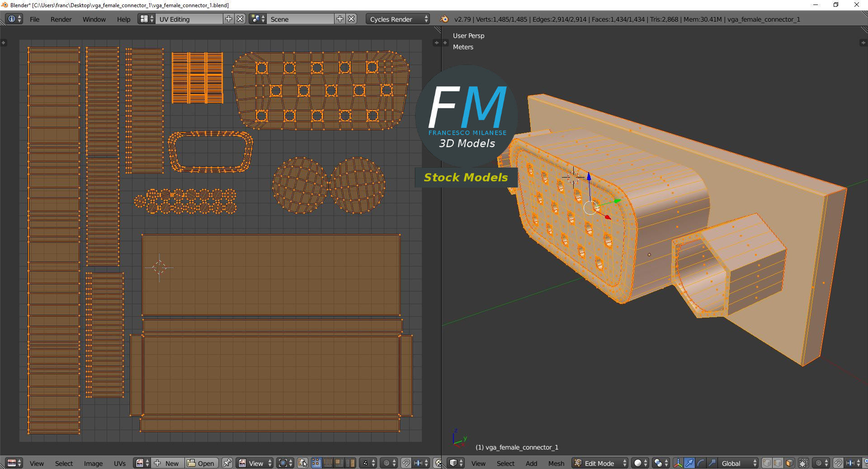Add a new scene
Image resolution: width=868 pixels, height=469 pixels.
[340, 19]
